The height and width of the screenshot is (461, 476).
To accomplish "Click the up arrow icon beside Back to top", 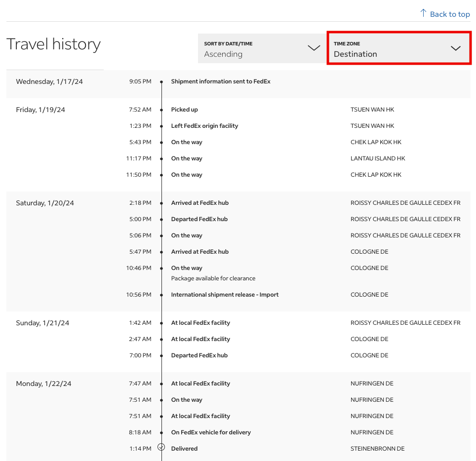I will click(x=423, y=13).
